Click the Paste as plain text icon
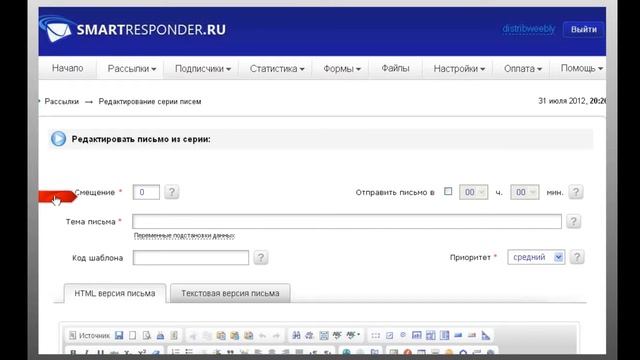This screenshot has height=360, width=640. pos(235,336)
